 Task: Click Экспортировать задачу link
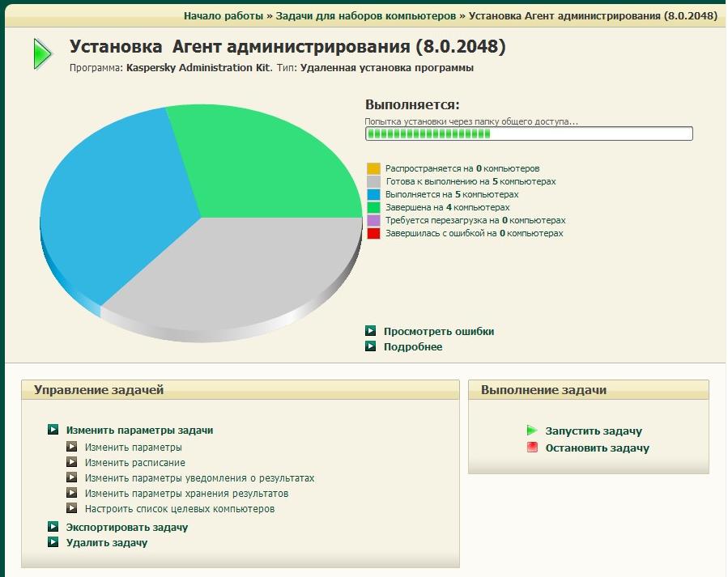127,528
